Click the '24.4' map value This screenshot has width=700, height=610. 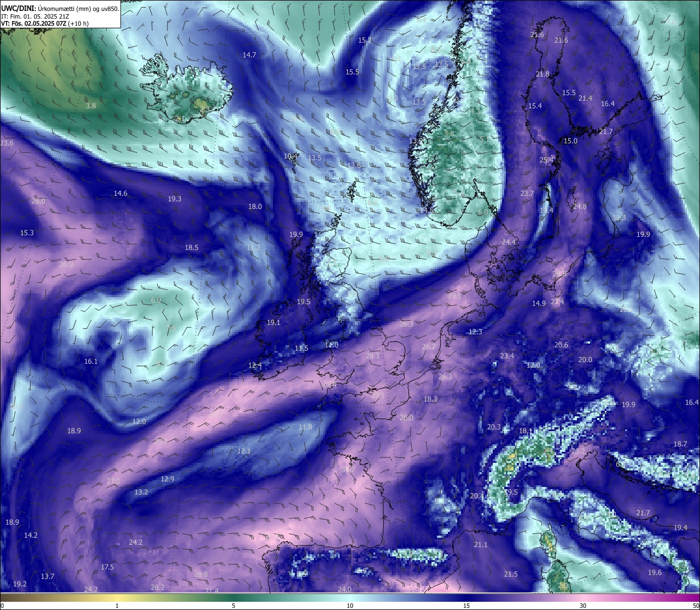[x=509, y=242]
